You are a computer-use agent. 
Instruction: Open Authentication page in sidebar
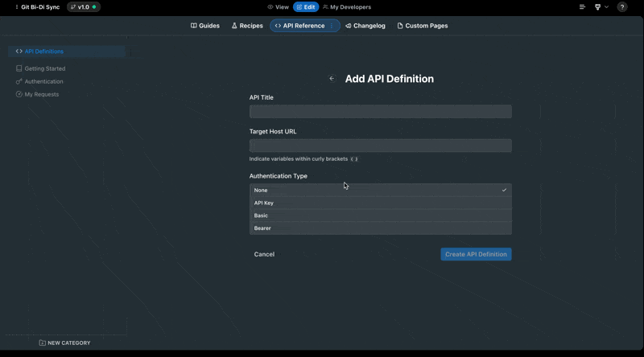click(39, 81)
